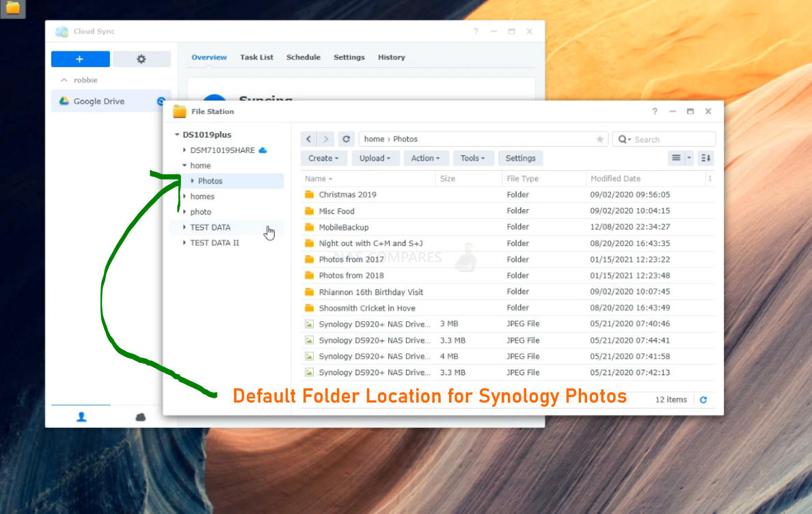This screenshot has width=812, height=514.
Task: Open the Upload dropdown menu
Action: tap(375, 159)
